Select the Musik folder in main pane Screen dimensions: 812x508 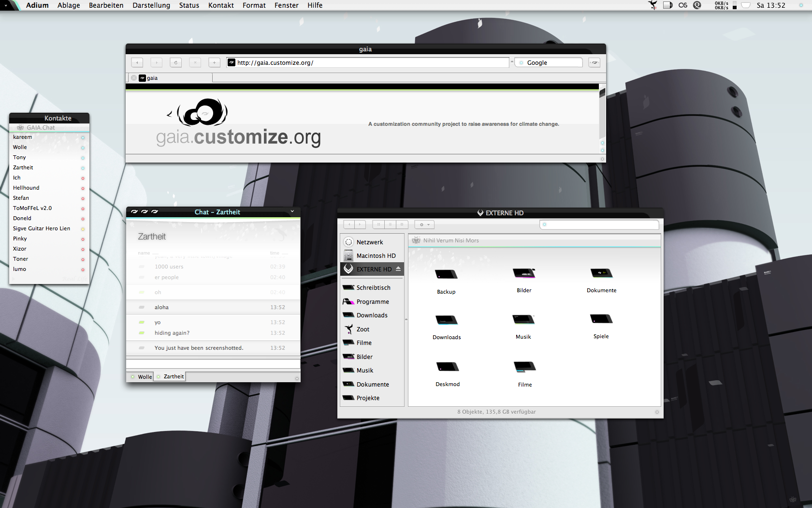click(523, 319)
